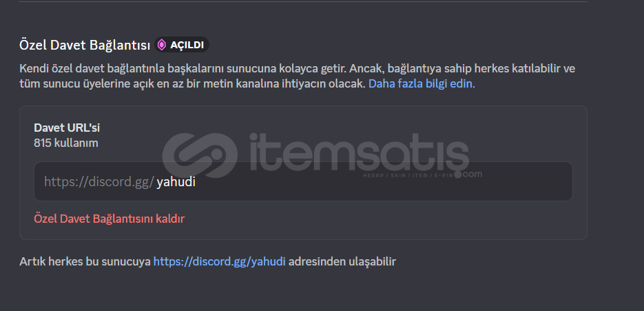Click the pink boost gem icon

click(x=162, y=45)
